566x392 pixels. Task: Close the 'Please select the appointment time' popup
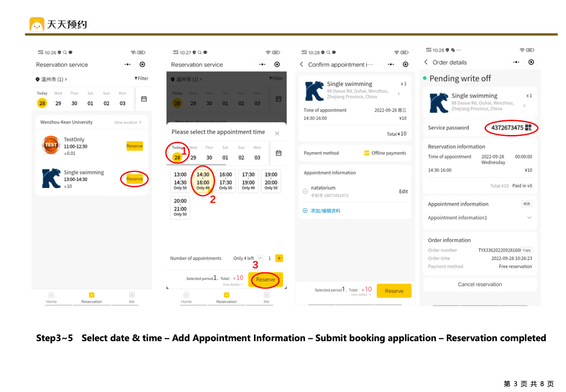pyautogui.click(x=277, y=133)
